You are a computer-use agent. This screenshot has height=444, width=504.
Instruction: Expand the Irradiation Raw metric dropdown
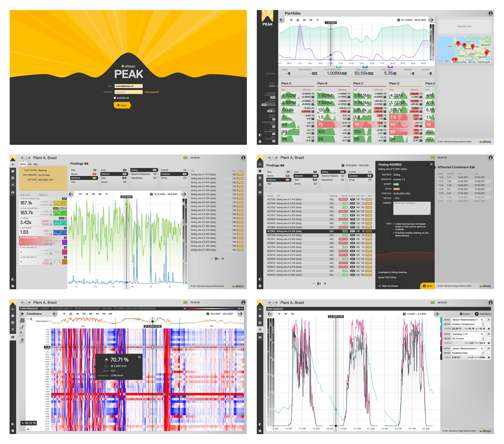(483, 353)
